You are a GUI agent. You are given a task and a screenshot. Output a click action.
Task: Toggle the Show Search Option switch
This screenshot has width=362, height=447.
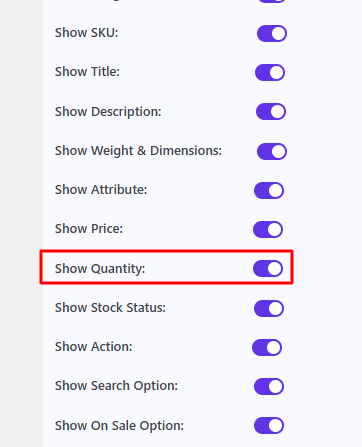pos(269,386)
